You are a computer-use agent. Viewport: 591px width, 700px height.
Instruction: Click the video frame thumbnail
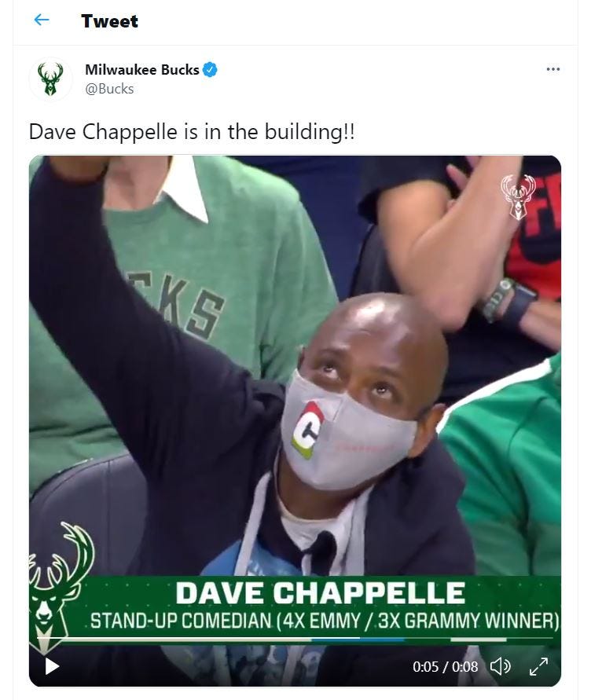click(295, 421)
